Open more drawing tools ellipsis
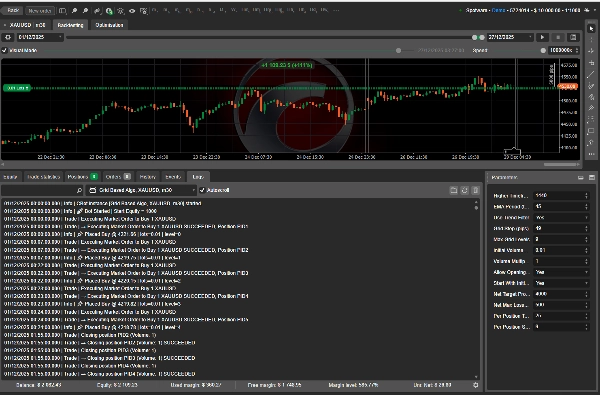Viewport: 600px width, 395px height. click(x=592, y=154)
